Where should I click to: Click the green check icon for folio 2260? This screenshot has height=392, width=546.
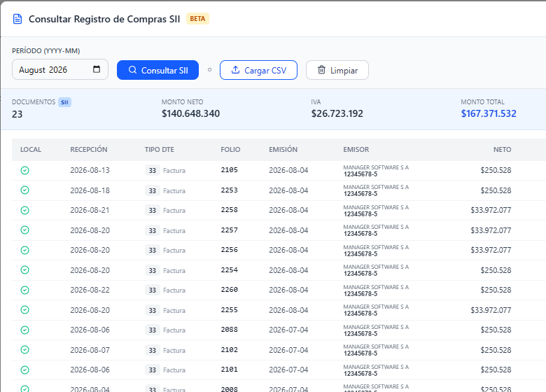(24, 290)
